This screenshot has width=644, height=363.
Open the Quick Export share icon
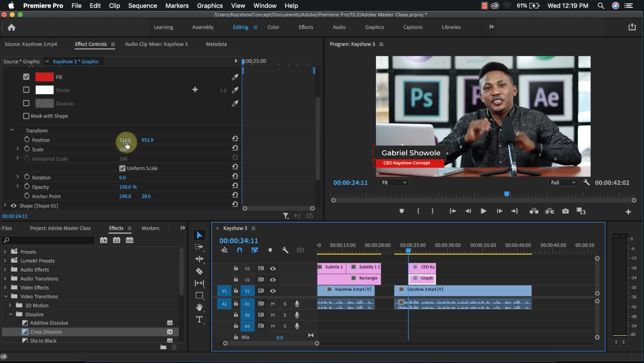(x=632, y=27)
